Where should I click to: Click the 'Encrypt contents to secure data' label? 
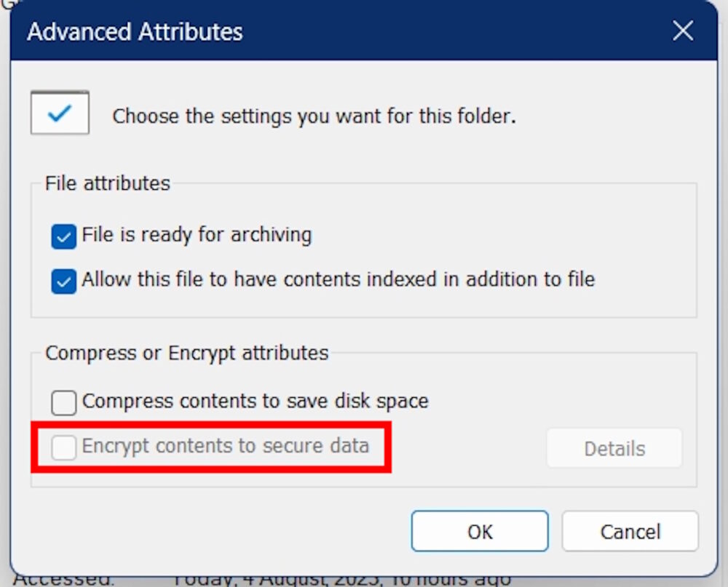[x=226, y=446]
